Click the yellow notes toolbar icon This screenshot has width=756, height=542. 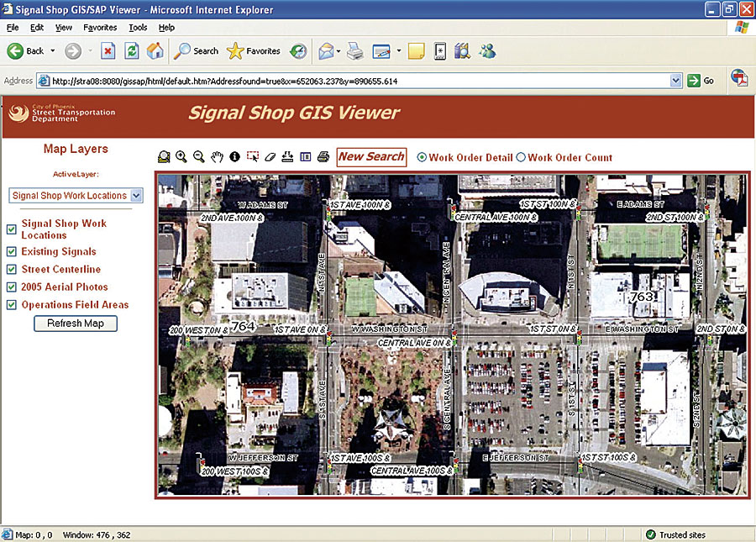point(416,51)
